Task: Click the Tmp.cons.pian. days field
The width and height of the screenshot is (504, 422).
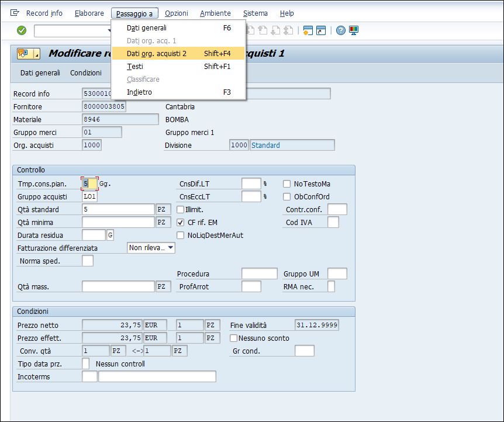Action: coord(89,184)
